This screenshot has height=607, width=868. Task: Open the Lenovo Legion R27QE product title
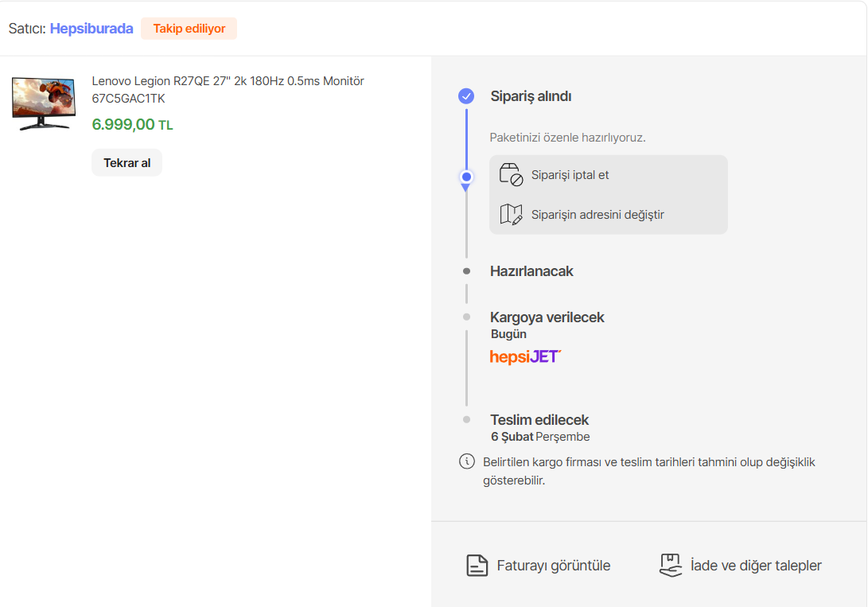228,90
